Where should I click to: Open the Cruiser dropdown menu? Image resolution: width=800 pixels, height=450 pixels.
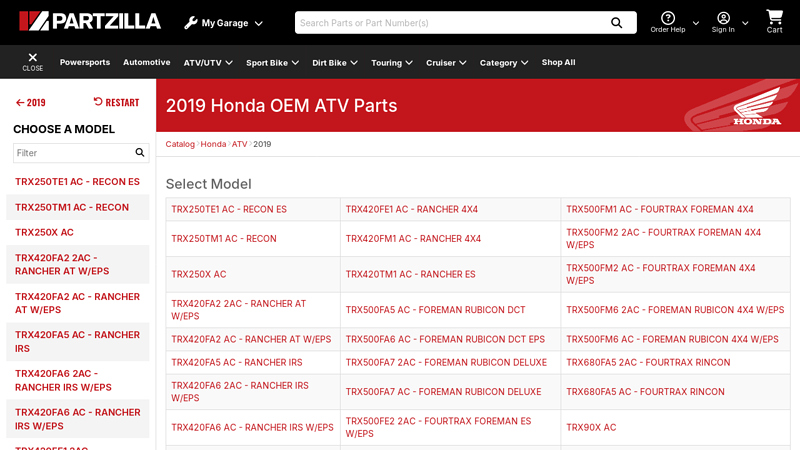(x=446, y=63)
